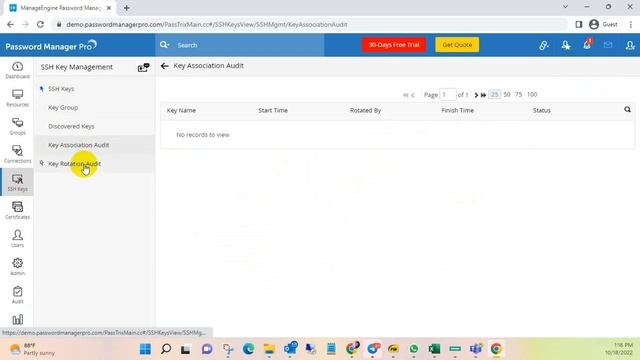Click the 'No records to view' text
Viewport: 640px width, 360px height.
[x=203, y=135]
